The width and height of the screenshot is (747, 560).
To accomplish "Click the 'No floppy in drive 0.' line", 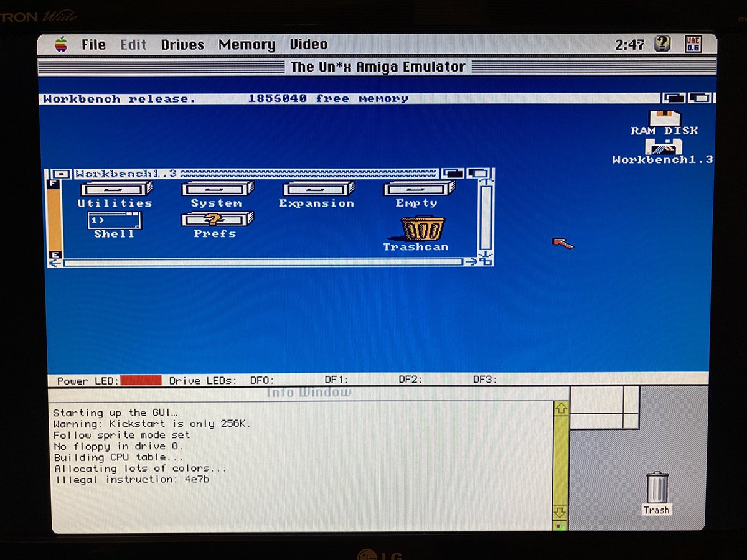I will click(118, 446).
